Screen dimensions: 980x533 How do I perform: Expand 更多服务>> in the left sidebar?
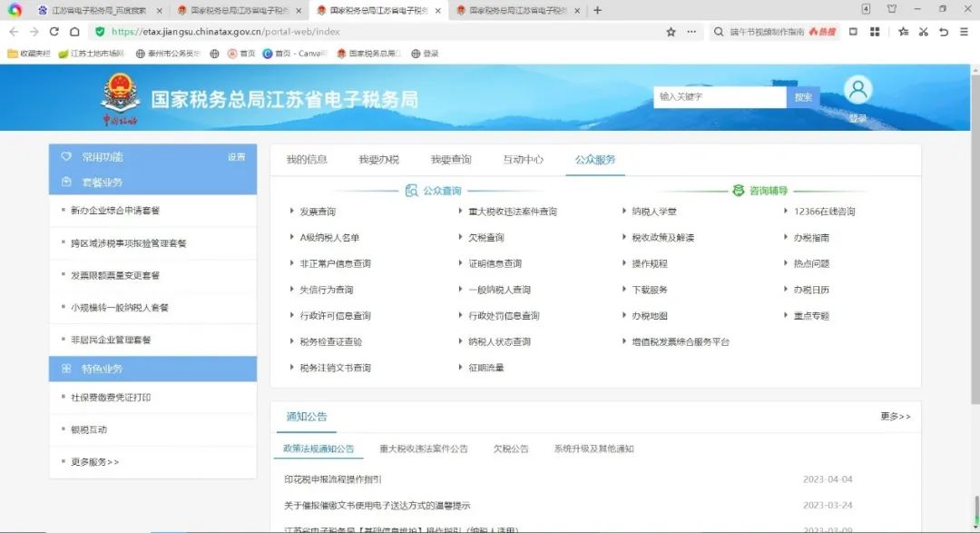click(95, 462)
